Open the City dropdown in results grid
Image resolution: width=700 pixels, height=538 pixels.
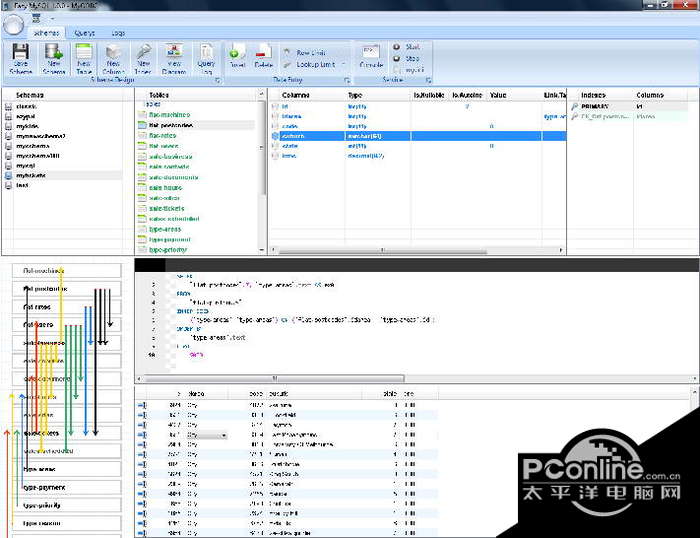point(222,436)
